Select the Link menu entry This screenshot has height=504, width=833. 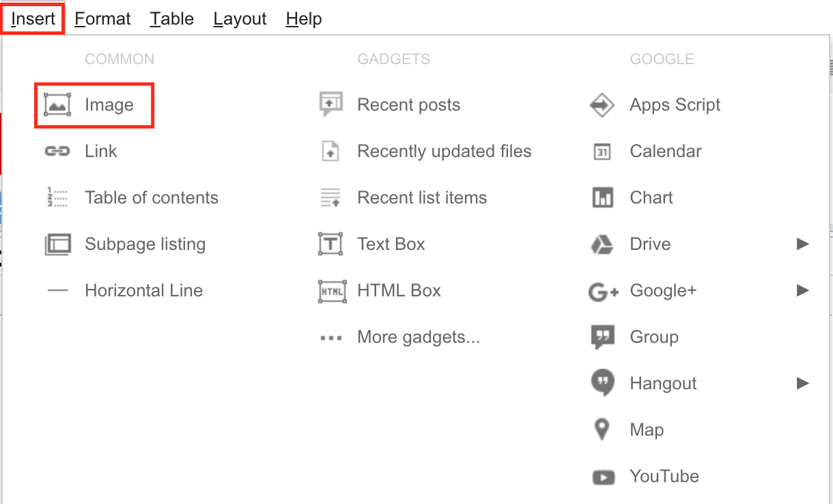[101, 151]
